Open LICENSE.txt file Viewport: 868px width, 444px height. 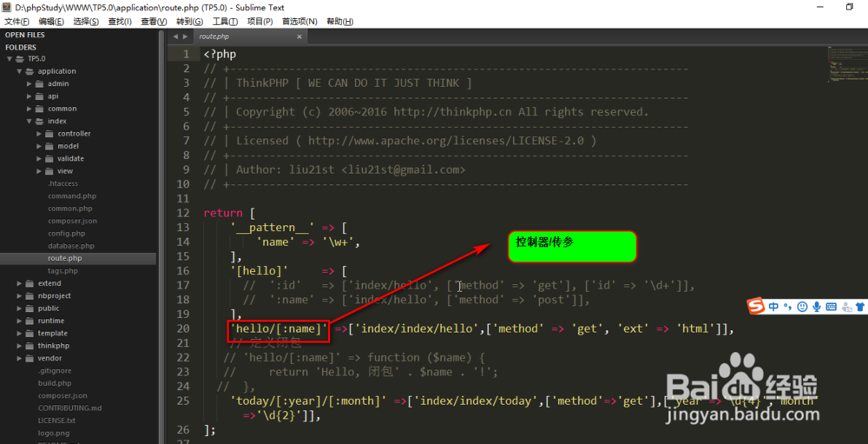click(56, 421)
